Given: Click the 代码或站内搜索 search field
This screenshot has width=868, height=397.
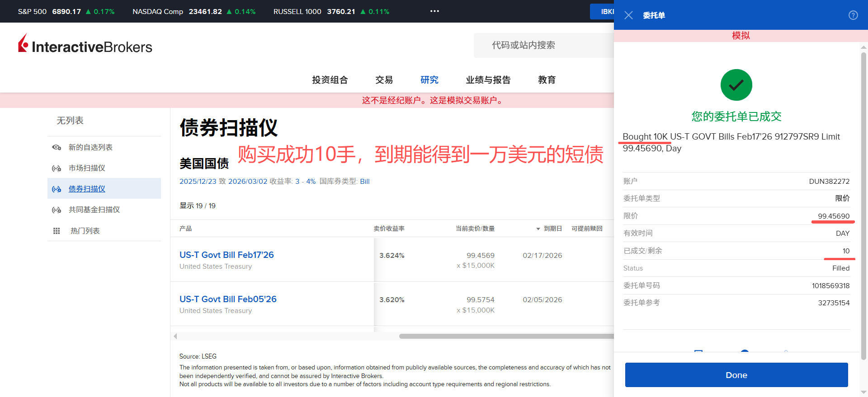Looking at the screenshot, I should 542,45.
